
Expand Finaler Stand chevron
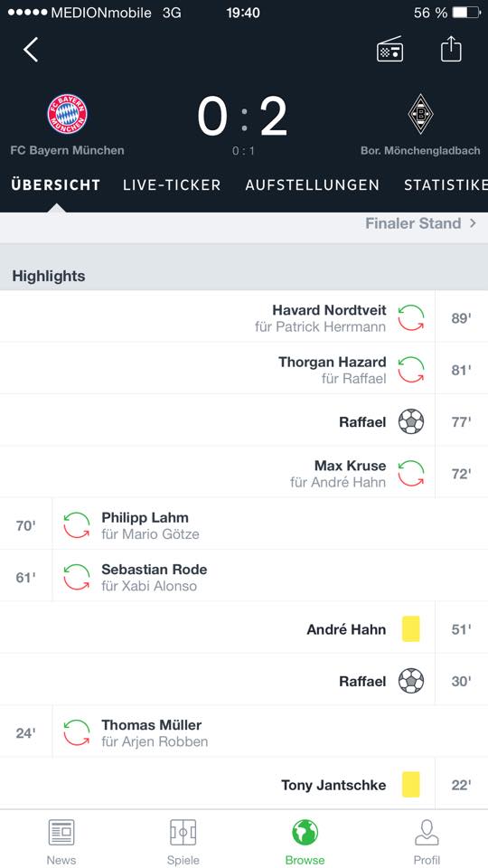pyautogui.click(x=473, y=223)
